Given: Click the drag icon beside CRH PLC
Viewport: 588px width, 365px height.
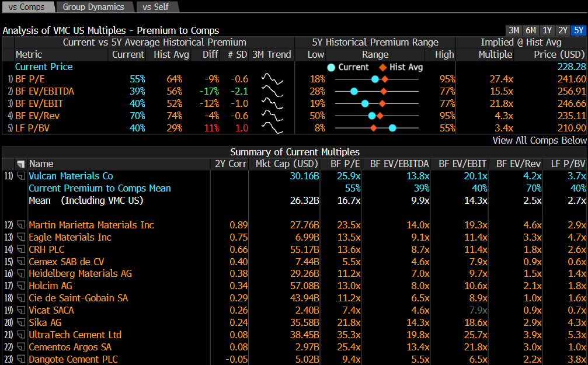Looking at the screenshot, I should pyautogui.click(x=20, y=249).
